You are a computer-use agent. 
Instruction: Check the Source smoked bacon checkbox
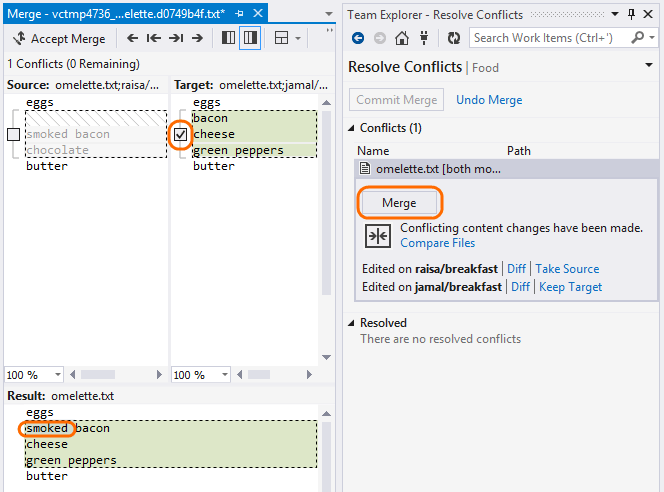14,135
